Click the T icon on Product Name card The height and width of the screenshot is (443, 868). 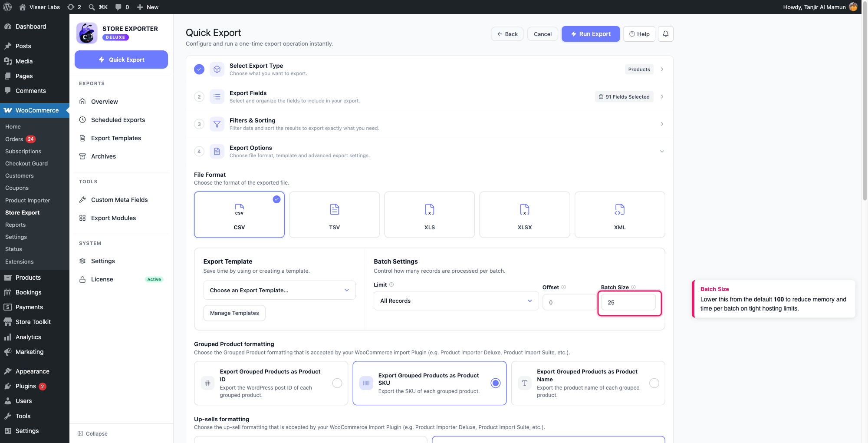click(x=525, y=383)
